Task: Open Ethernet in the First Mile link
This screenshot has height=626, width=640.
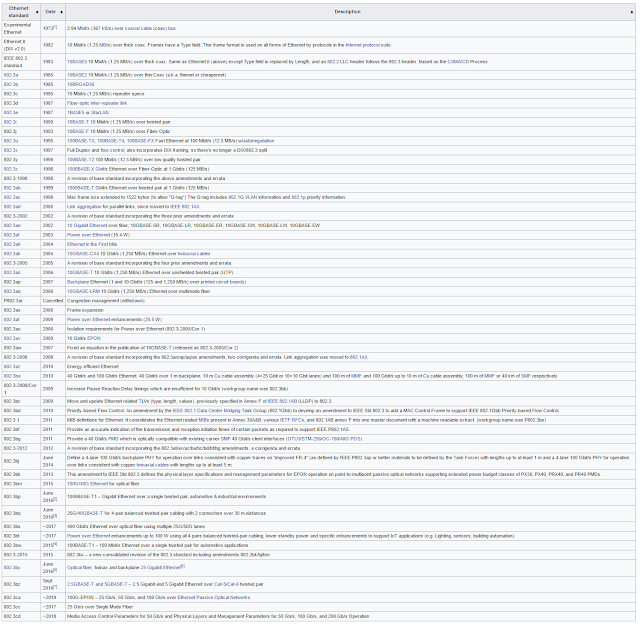Action: 92,244
